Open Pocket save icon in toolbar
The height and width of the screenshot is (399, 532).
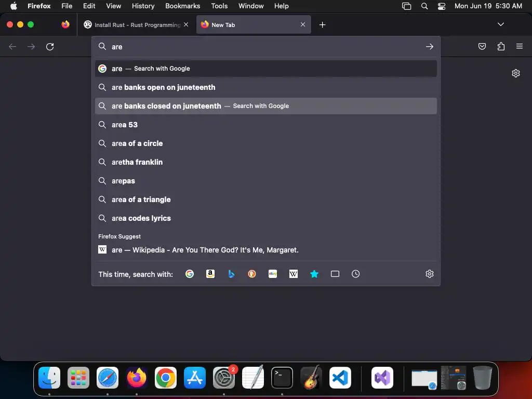(482, 46)
